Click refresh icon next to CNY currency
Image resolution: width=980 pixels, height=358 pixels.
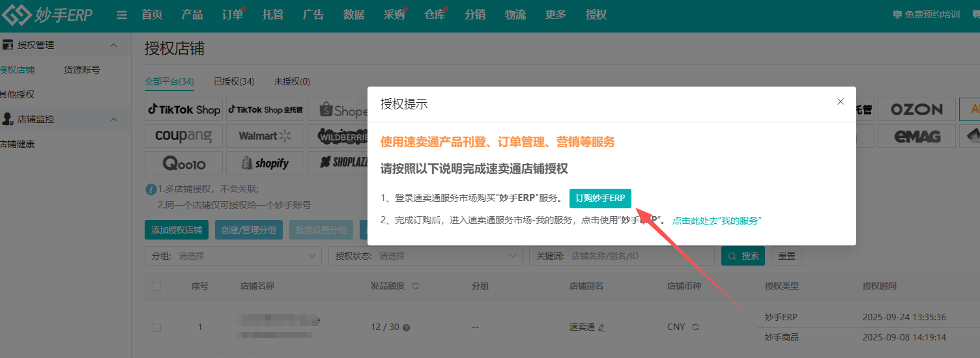coord(695,327)
